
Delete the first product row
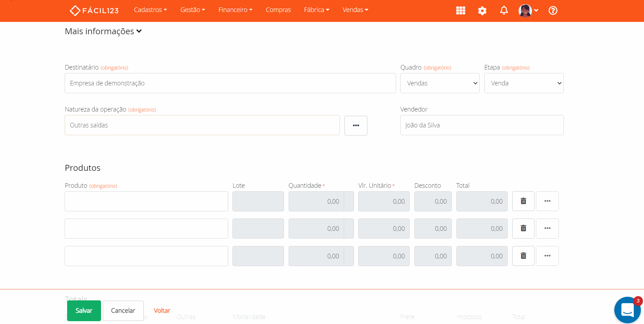point(523,201)
